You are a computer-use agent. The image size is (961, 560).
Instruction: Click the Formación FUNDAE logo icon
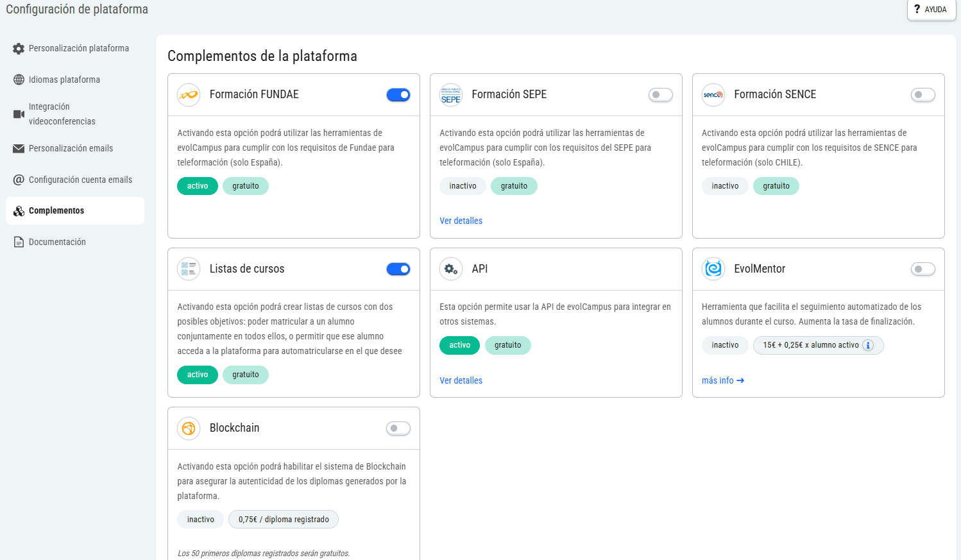coord(189,95)
